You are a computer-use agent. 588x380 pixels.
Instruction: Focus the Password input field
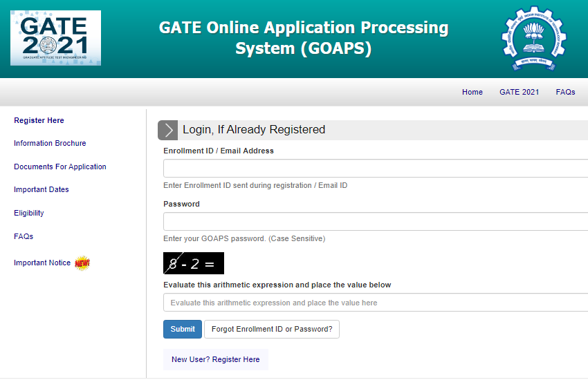point(376,221)
